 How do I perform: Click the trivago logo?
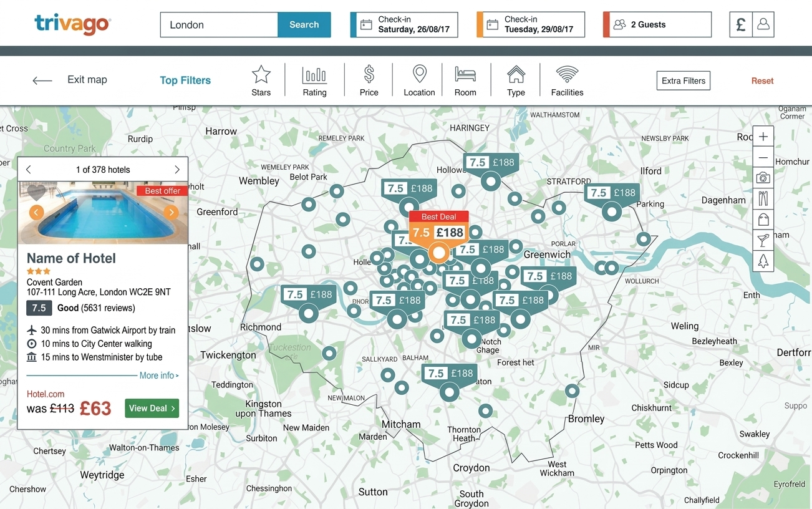[x=72, y=24]
